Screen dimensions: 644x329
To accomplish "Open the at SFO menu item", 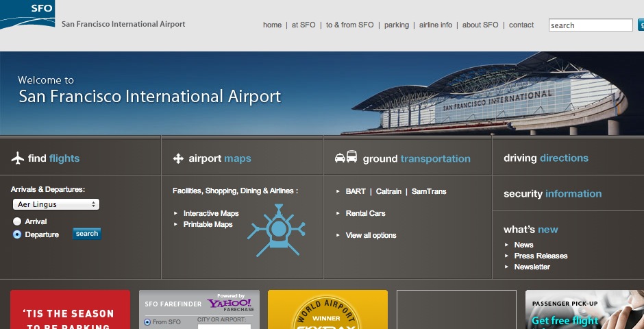I will (x=304, y=25).
